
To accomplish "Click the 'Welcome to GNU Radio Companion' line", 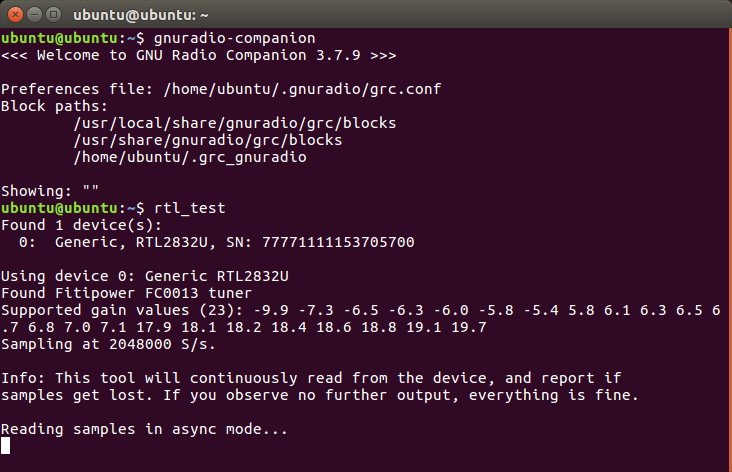I will coord(199,56).
